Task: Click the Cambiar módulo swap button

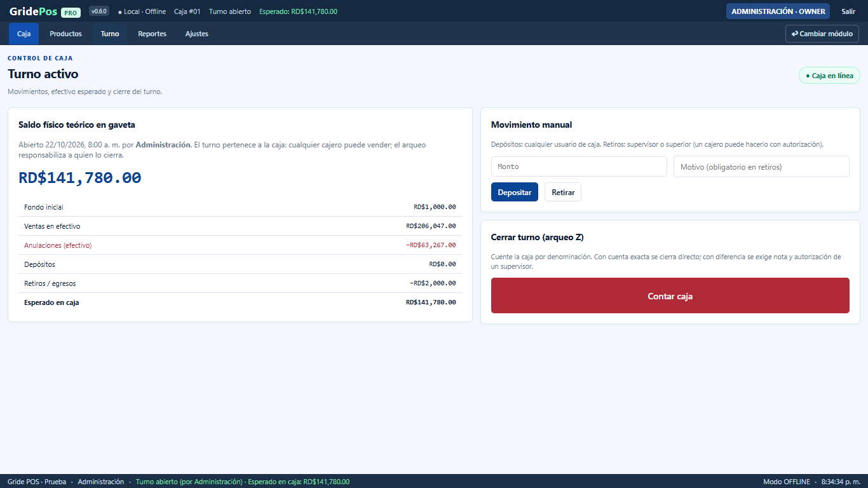Action: (822, 34)
